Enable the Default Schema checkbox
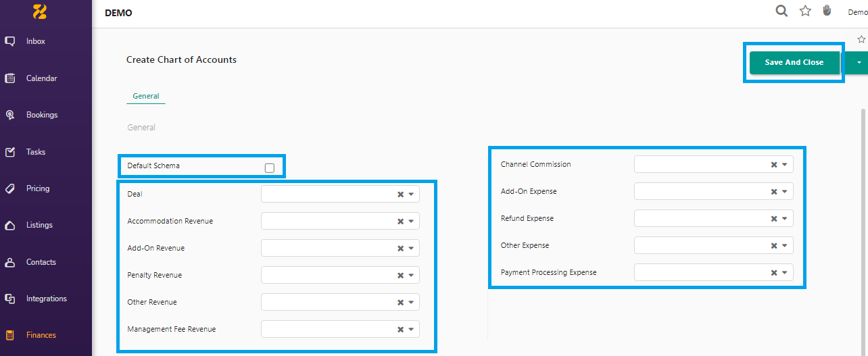 pos(270,168)
